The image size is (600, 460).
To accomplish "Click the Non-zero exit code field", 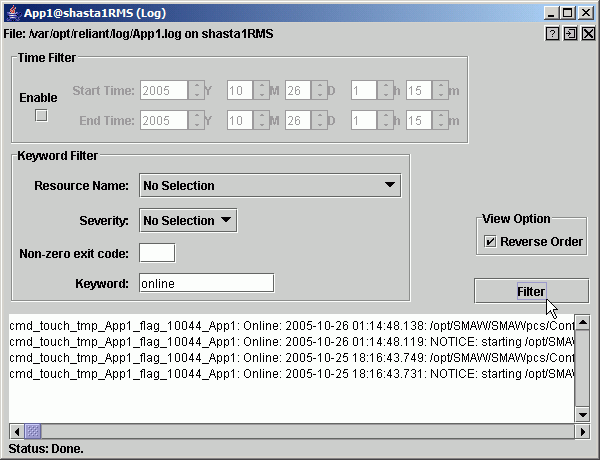I will coord(157,253).
